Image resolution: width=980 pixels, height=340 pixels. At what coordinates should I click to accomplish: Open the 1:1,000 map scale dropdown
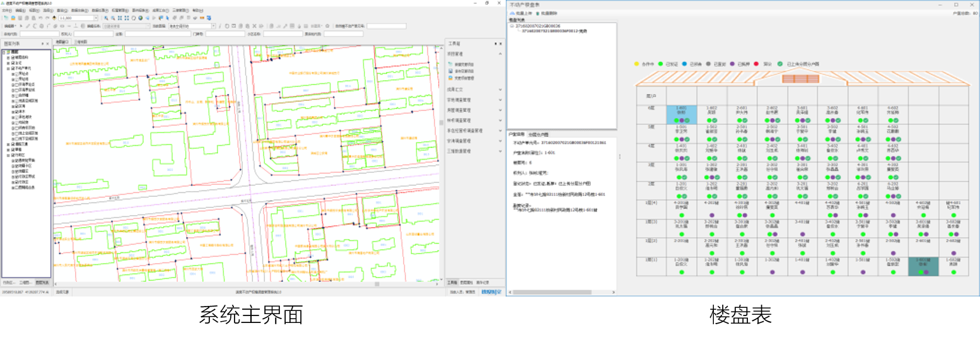(x=95, y=18)
